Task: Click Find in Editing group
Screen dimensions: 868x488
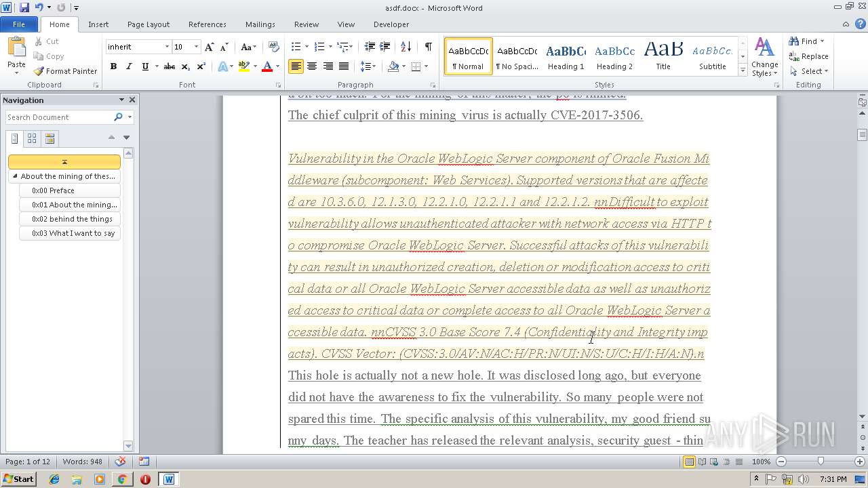Action: (x=807, y=41)
